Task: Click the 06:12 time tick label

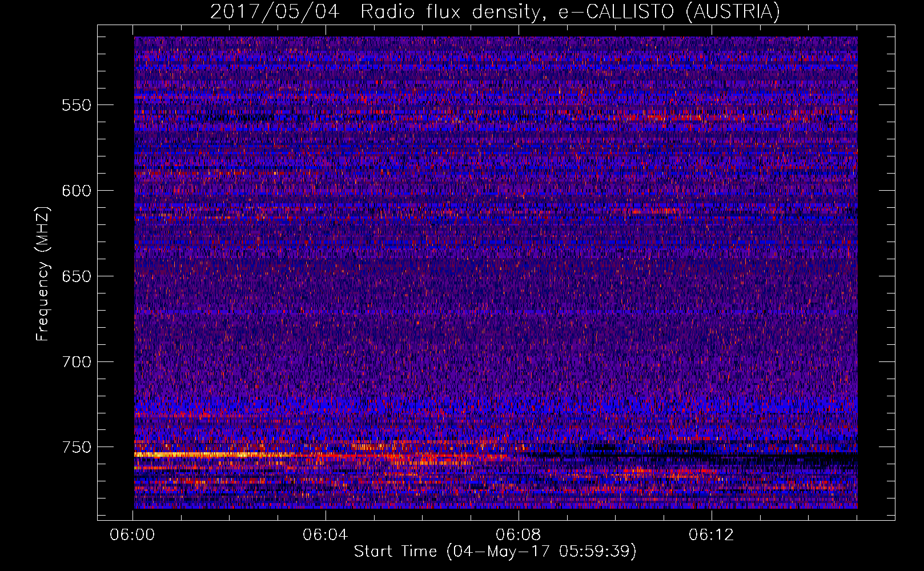Action: 711,535
